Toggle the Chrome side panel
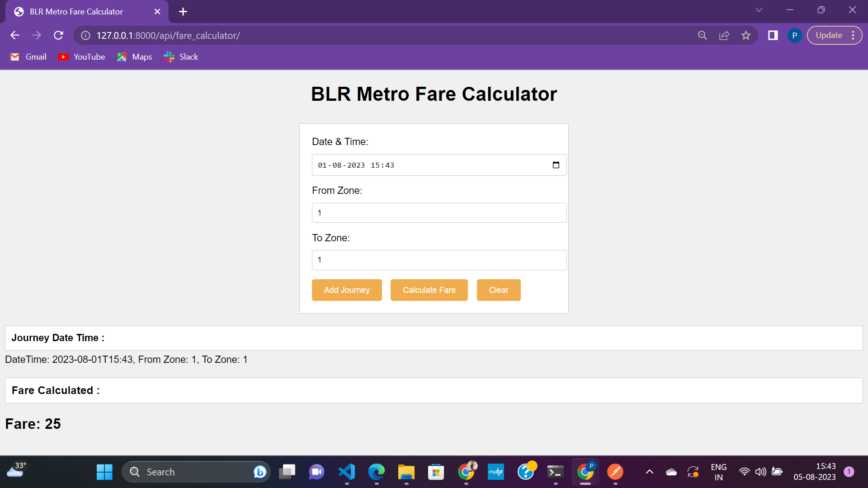868x488 pixels. pos(773,35)
